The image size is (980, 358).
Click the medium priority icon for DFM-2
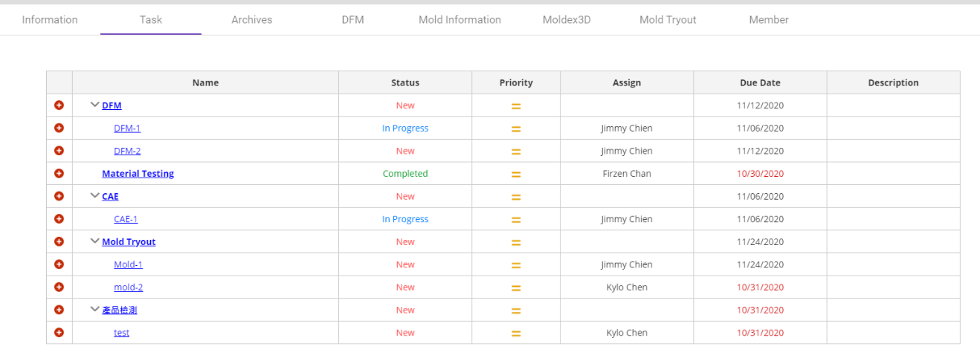(x=516, y=152)
